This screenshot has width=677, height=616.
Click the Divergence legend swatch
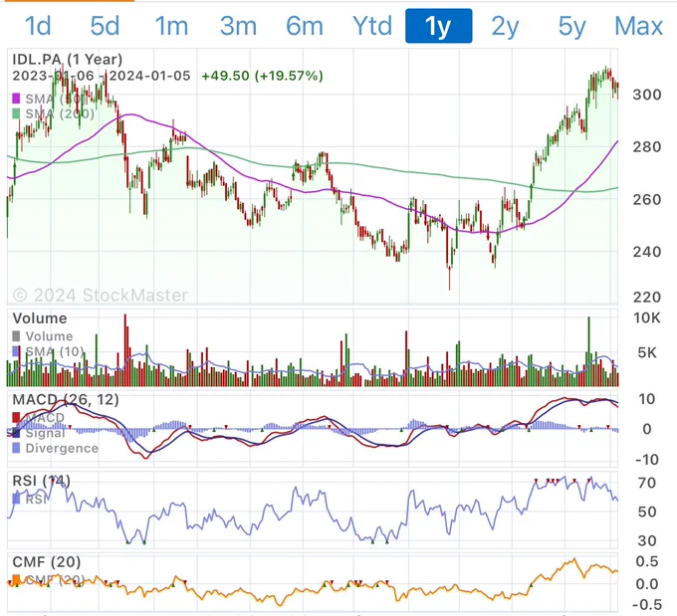tap(16, 448)
